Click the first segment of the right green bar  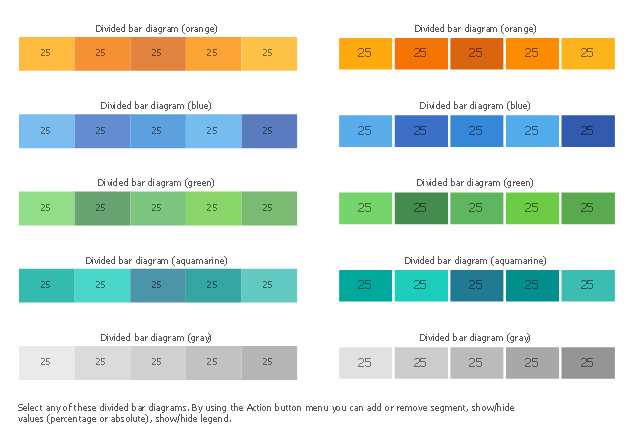point(365,208)
